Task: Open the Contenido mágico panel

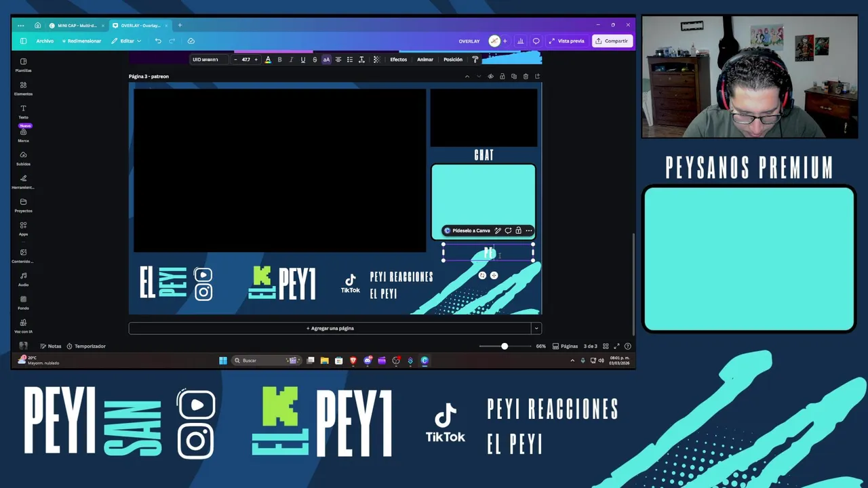Action: 23,255
